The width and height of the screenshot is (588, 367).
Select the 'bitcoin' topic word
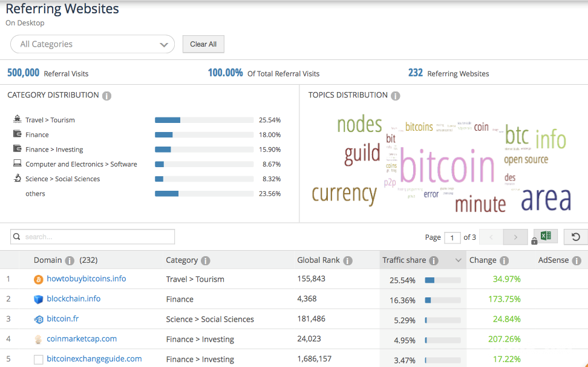(x=447, y=166)
